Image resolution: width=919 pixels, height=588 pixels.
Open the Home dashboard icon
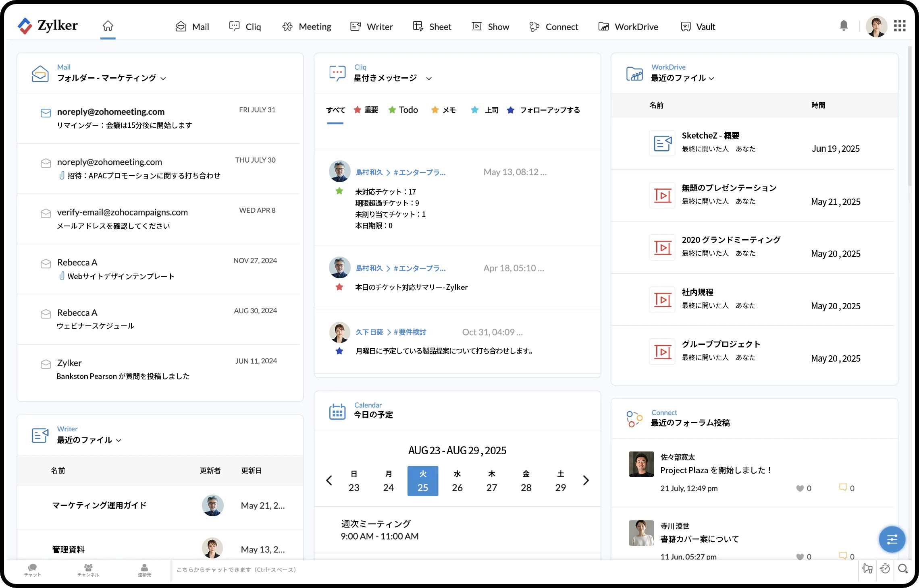point(108,26)
